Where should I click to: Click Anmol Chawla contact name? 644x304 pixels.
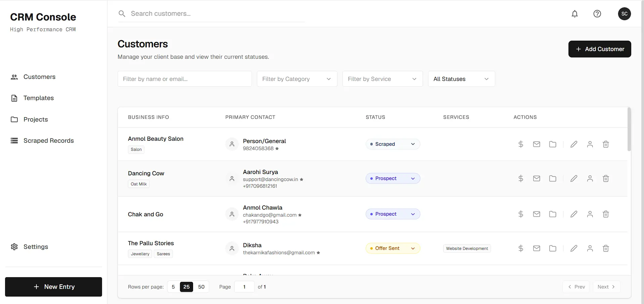click(263, 208)
